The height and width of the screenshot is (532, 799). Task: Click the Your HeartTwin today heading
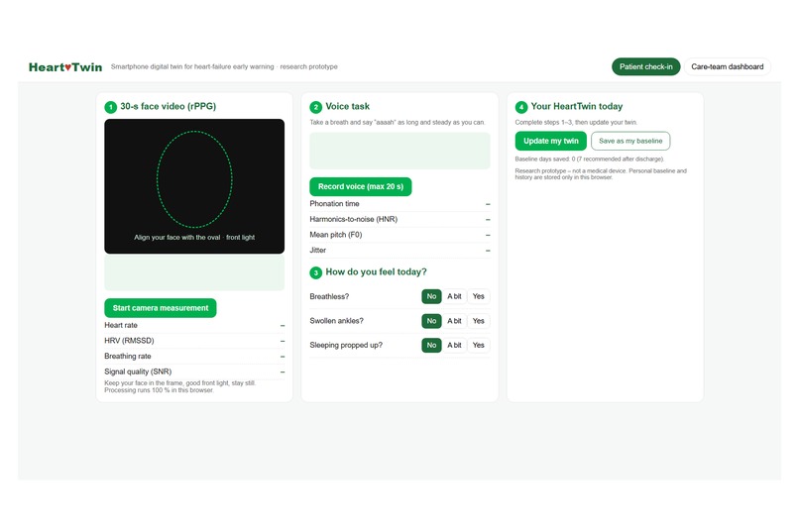(x=577, y=106)
